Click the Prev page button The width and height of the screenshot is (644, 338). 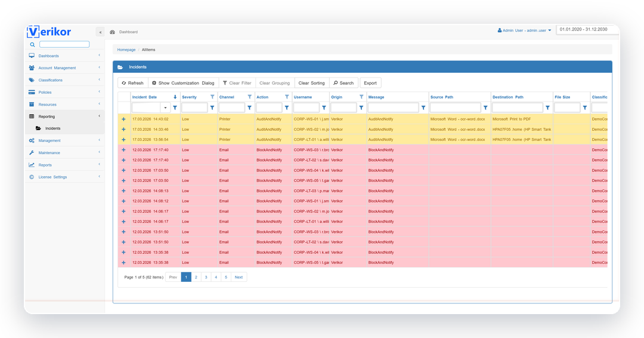coord(173,277)
